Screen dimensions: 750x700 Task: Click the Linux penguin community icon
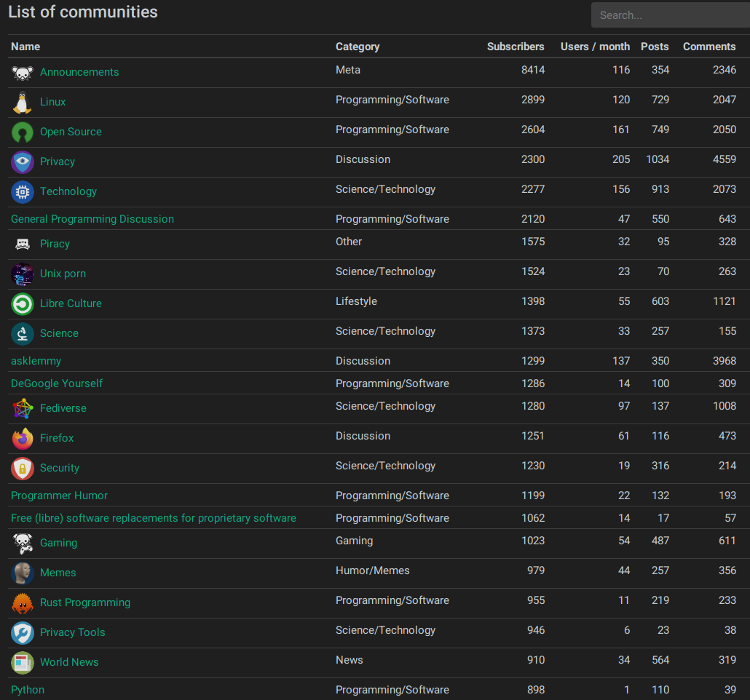(23, 103)
